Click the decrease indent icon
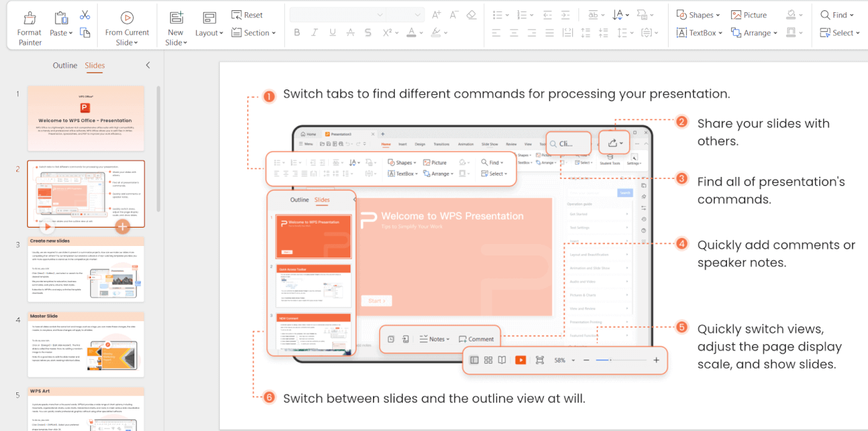Viewport: 868px width, 431px height. tap(548, 15)
